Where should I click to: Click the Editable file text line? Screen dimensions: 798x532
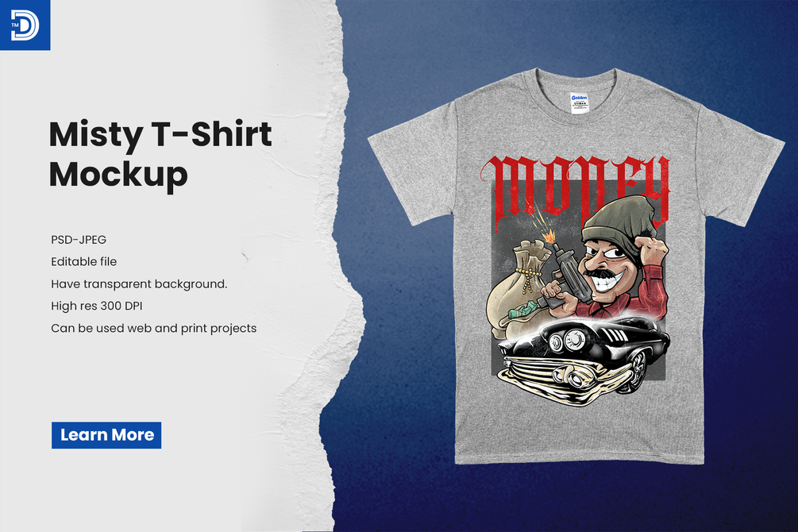coord(84,262)
